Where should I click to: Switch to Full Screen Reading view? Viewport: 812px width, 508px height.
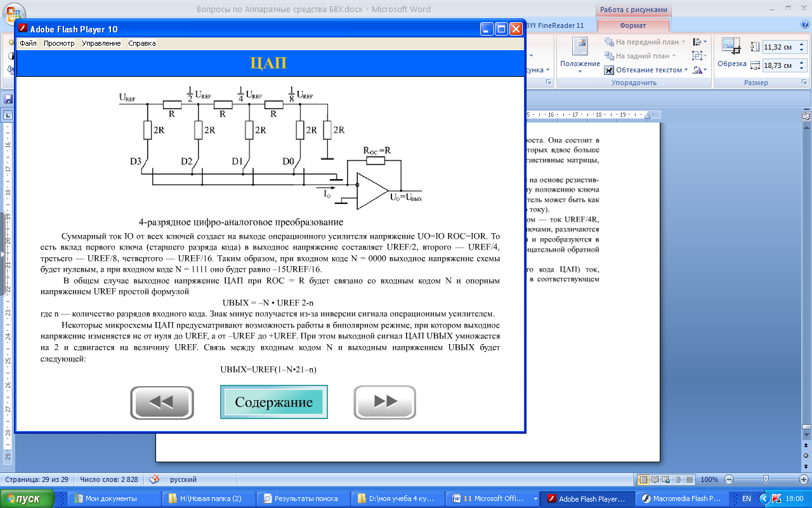point(653,479)
